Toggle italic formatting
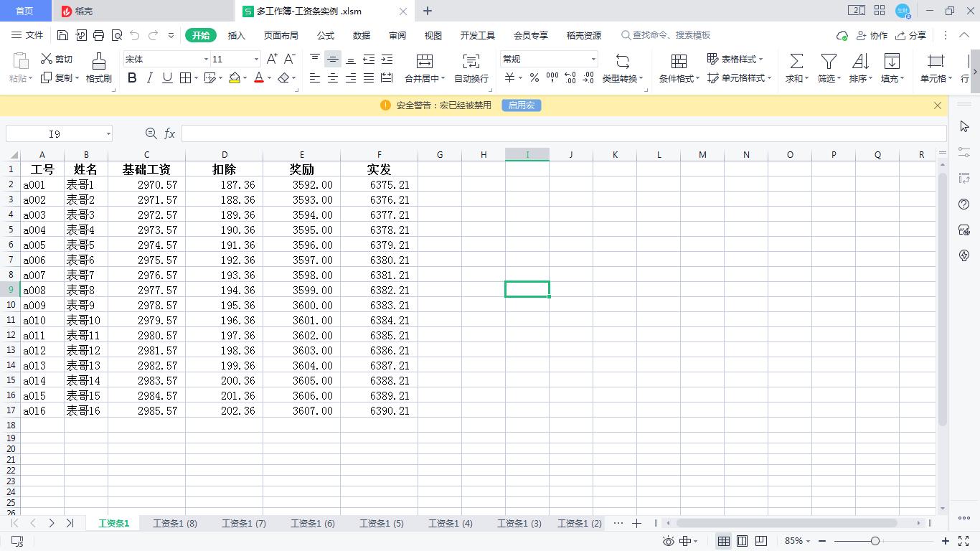The image size is (980, 551). pyautogui.click(x=149, y=78)
